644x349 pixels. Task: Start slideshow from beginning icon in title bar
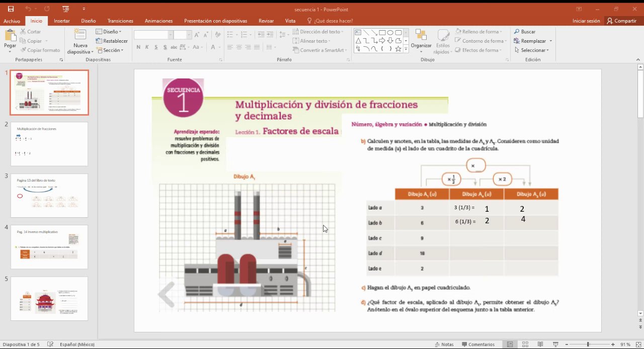66,9
